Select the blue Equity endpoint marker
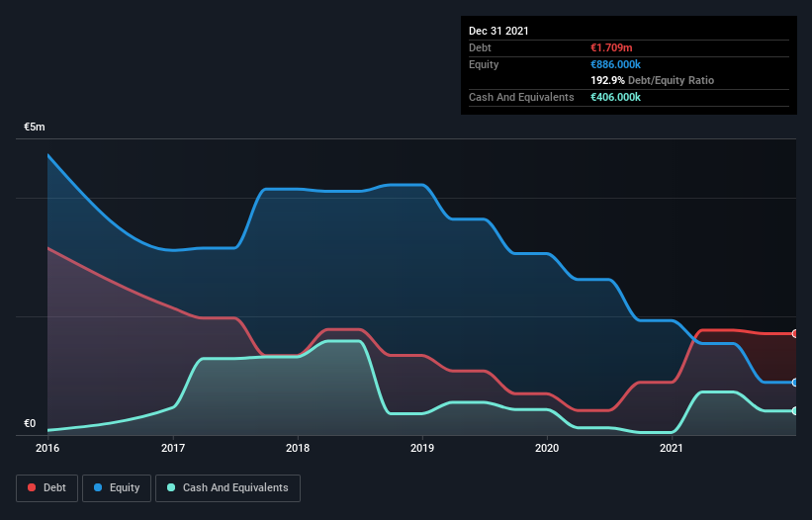812x520 pixels. 795,383
